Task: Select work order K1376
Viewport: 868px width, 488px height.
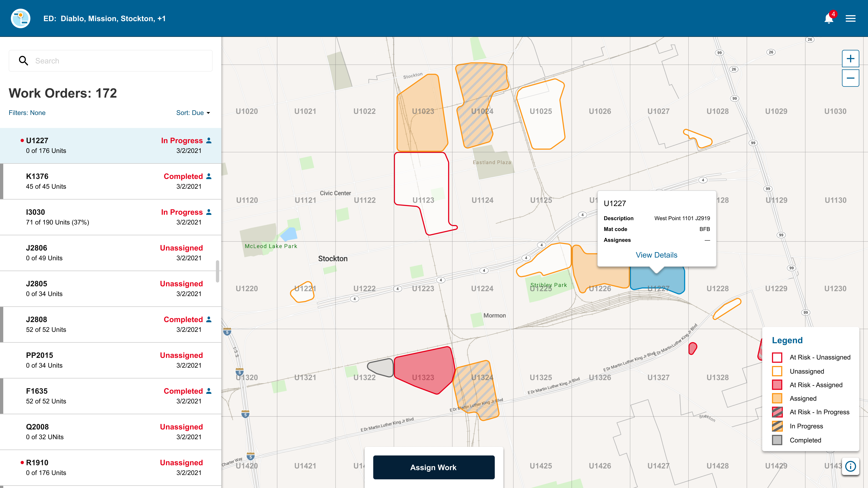Action: 110,181
